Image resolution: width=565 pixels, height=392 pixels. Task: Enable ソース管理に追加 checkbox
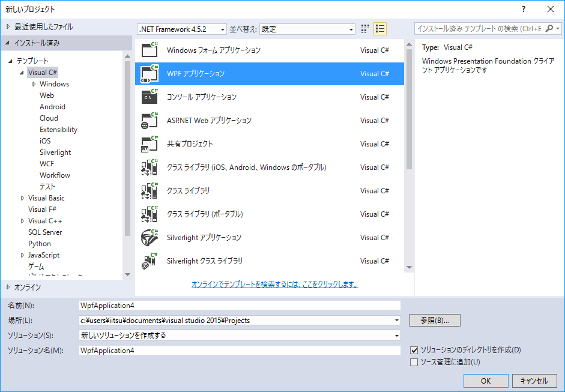pos(414,362)
